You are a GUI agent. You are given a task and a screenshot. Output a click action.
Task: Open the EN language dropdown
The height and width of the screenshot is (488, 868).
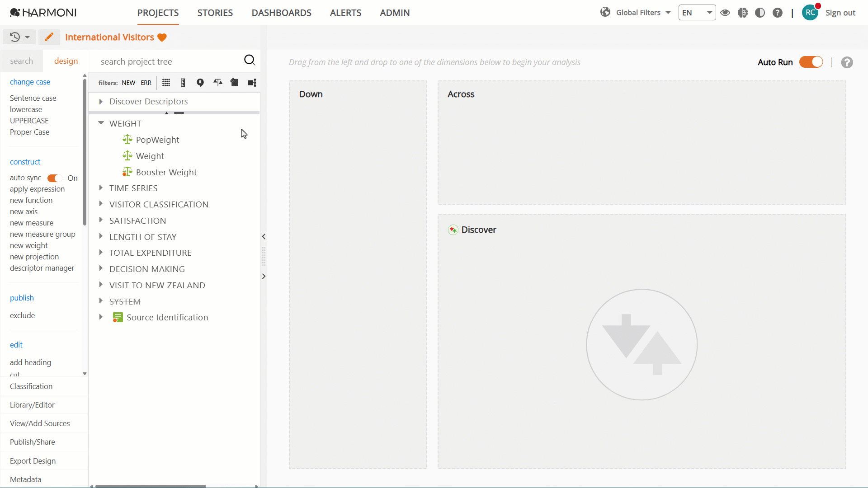click(x=697, y=13)
